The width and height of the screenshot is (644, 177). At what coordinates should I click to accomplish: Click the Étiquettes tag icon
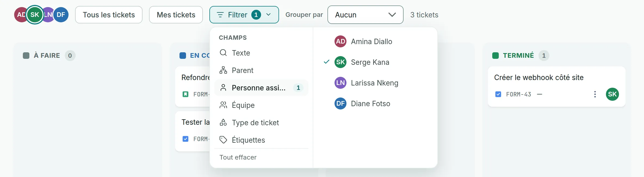(223, 140)
